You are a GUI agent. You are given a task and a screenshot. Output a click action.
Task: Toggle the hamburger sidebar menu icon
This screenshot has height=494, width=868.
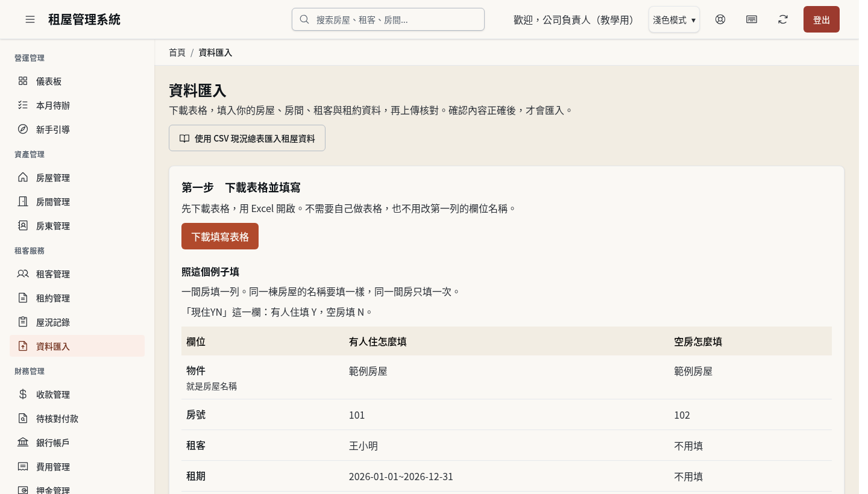point(30,19)
